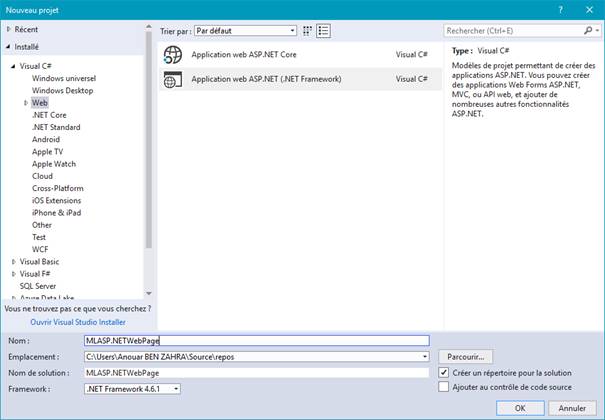The width and height of the screenshot is (605, 420).
Task: Open the 'Trier par' Par défaut dropdown
Action: (245, 31)
